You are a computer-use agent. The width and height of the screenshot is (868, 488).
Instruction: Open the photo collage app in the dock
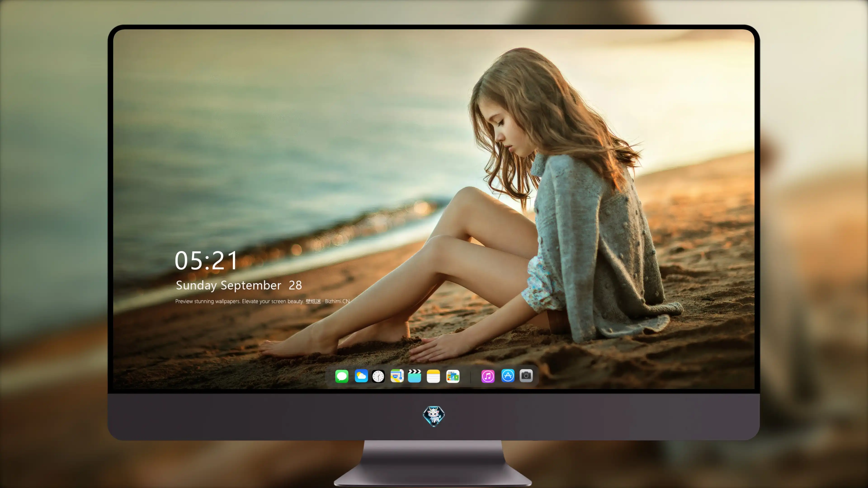[x=453, y=376]
